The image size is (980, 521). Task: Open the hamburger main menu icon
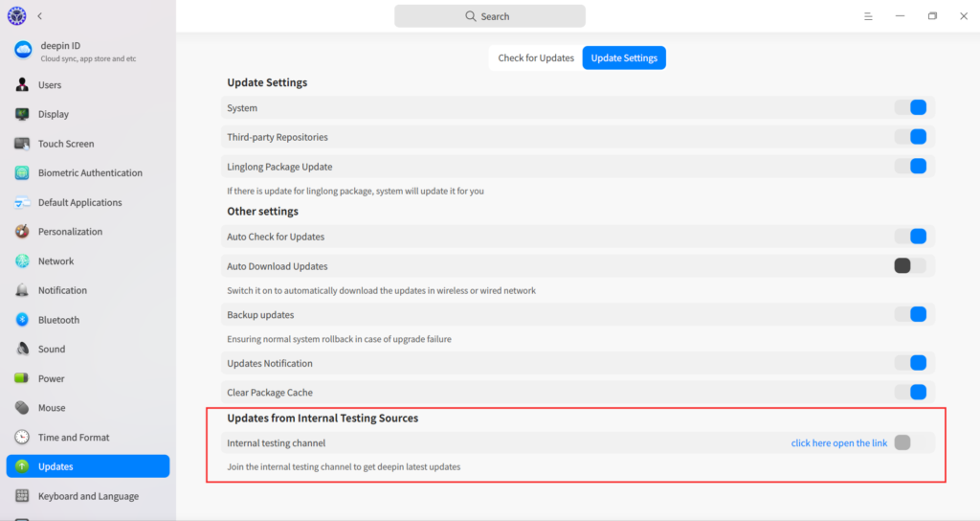click(868, 16)
